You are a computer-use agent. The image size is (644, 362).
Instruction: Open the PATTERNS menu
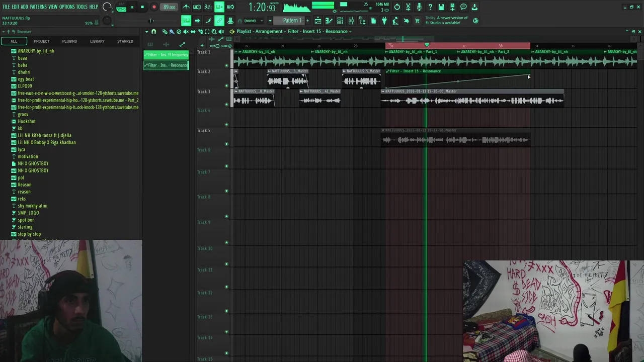[x=38, y=7]
